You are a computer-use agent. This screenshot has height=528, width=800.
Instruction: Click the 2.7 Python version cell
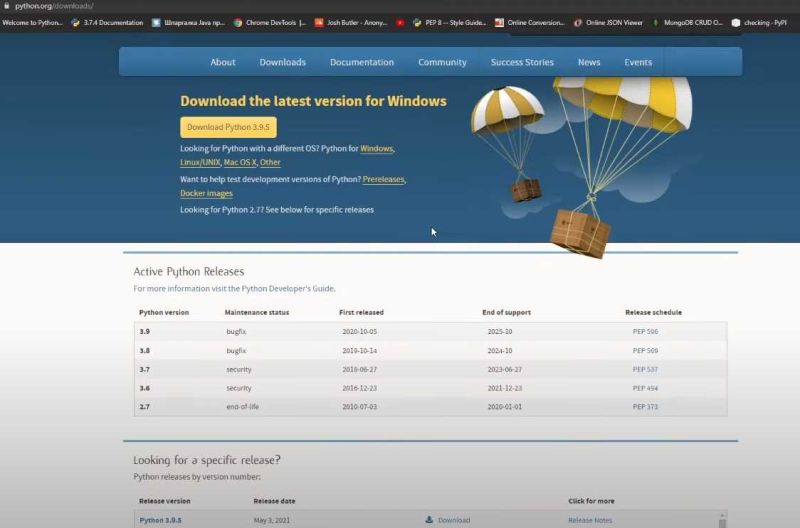coord(144,407)
